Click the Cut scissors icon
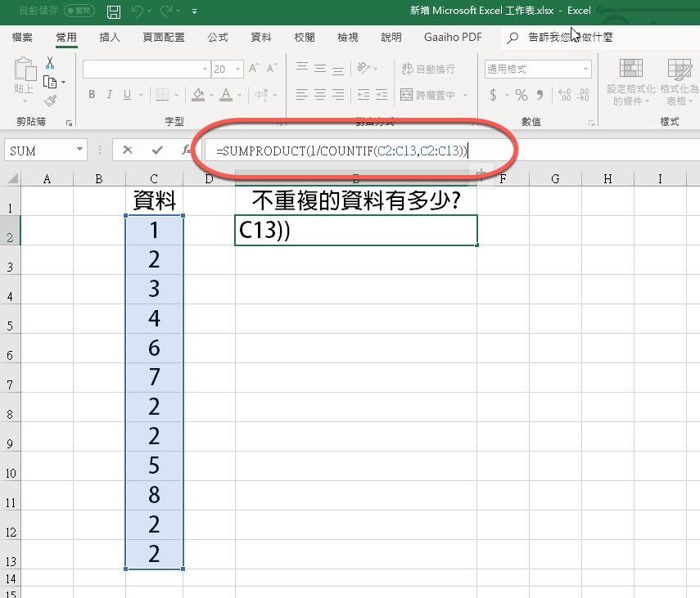 coord(50,63)
